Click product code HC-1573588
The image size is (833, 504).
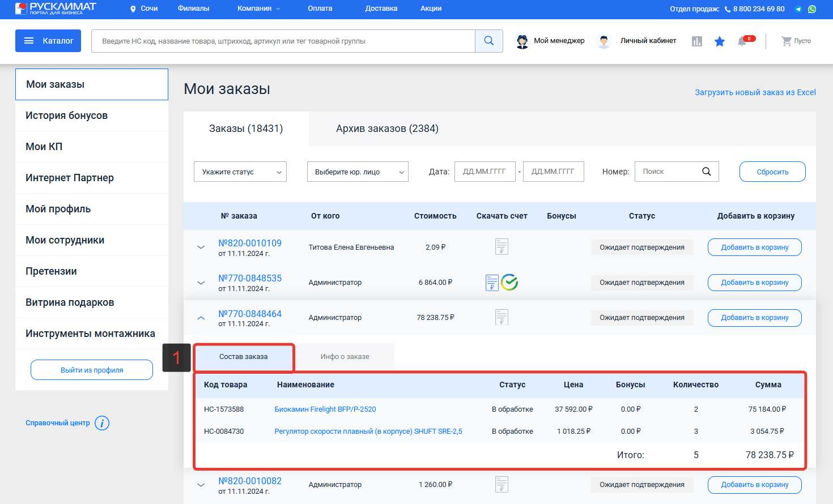point(224,409)
